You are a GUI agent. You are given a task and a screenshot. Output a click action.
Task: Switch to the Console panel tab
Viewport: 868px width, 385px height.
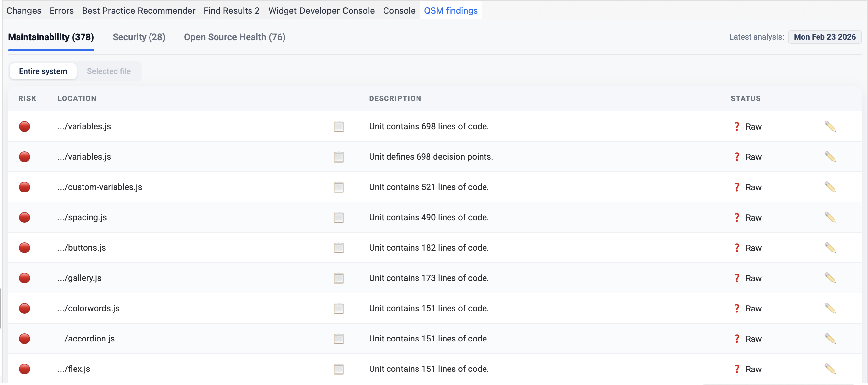click(399, 11)
